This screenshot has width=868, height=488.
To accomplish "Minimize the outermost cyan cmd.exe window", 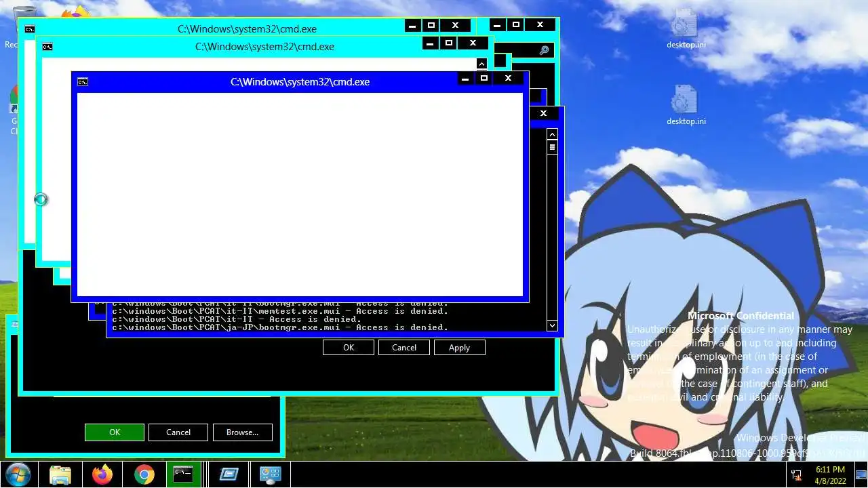I will tap(412, 26).
